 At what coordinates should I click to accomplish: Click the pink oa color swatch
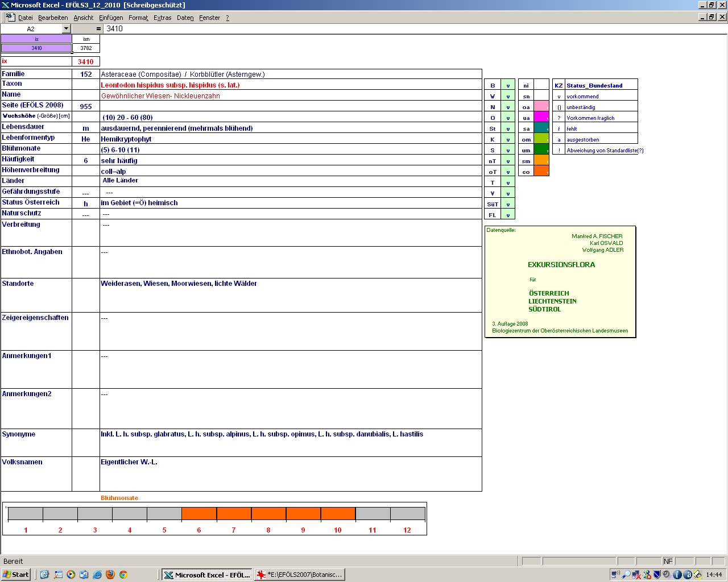541,107
